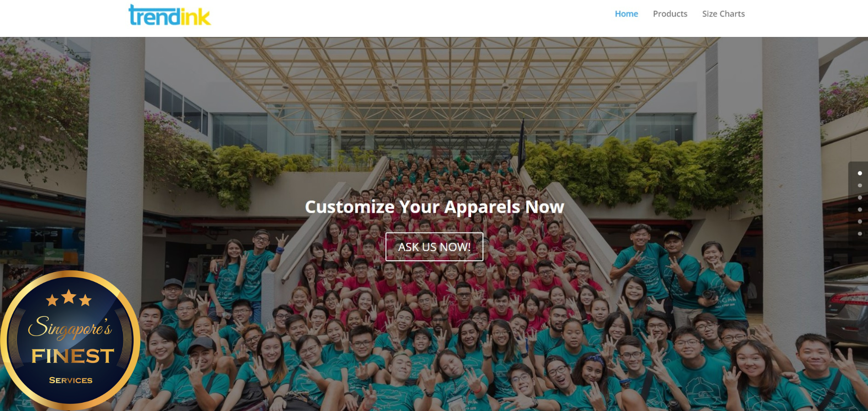Click the trendink logo in the header

pyautogui.click(x=169, y=15)
